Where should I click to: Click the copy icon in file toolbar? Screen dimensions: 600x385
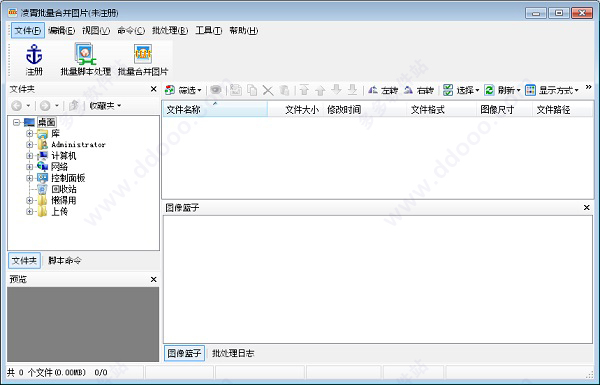pyautogui.click(x=252, y=90)
